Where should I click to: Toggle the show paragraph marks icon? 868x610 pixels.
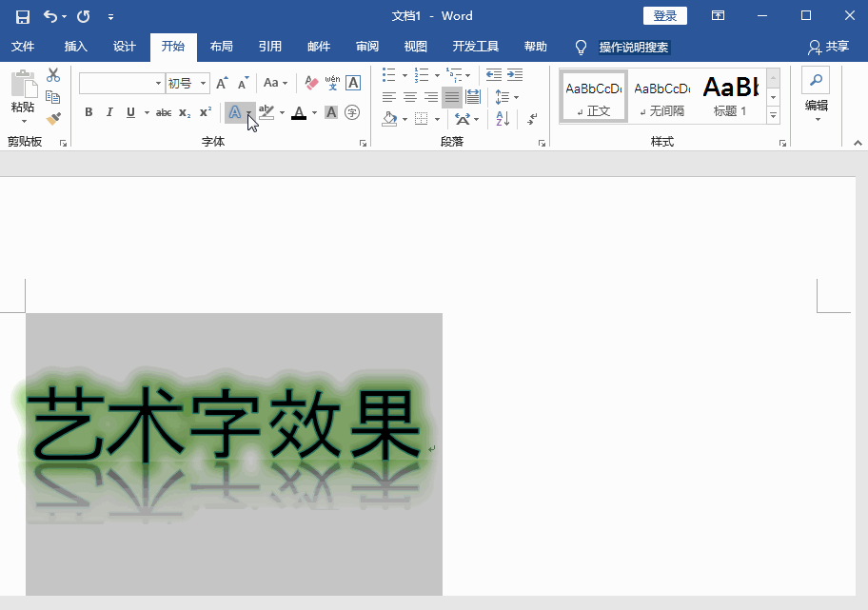tap(531, 120)
